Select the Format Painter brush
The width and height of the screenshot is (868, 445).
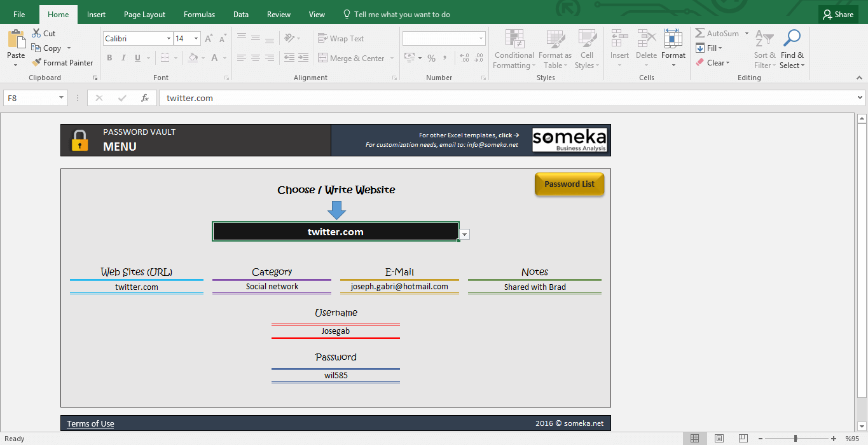[36, 63]
